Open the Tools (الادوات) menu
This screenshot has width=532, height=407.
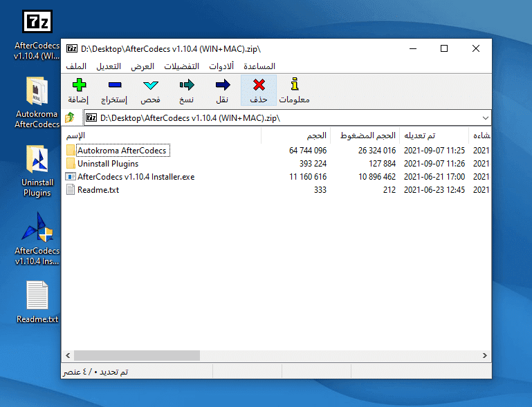(x=221, y=66)
